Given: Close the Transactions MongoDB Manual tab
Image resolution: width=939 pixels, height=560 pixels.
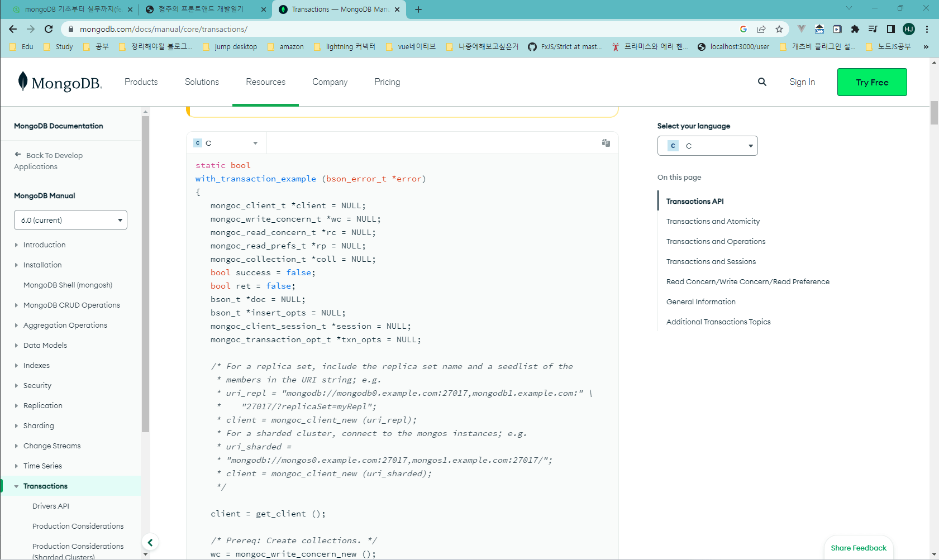Looking at the screenshot, I should tap(397, 9).
